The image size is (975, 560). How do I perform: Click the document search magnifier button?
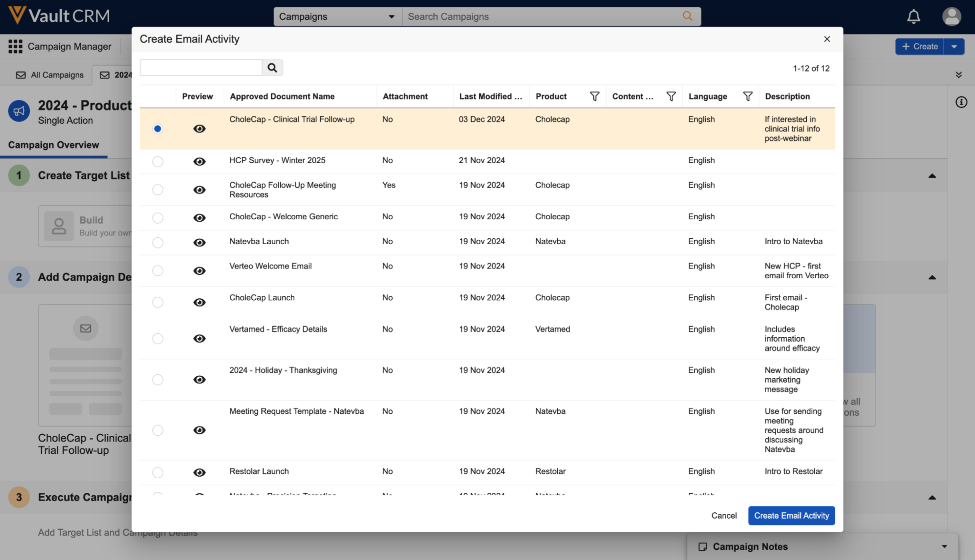point(272,68)
